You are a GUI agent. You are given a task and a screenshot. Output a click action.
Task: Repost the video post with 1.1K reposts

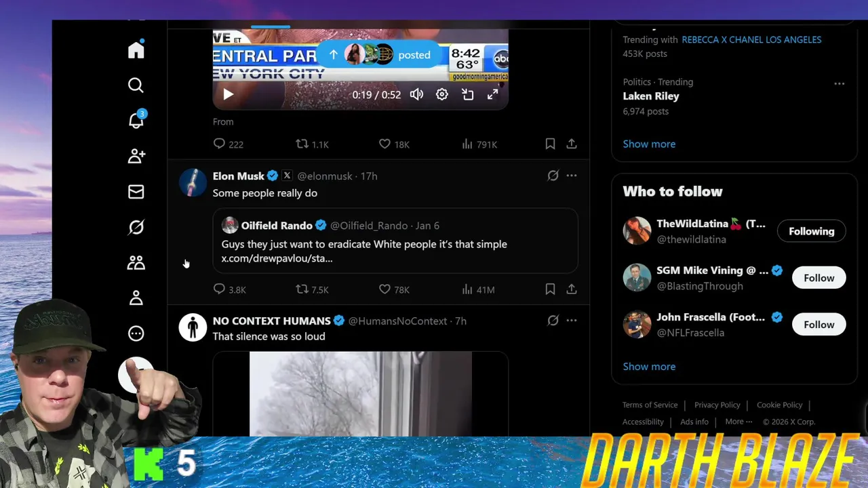312,144
